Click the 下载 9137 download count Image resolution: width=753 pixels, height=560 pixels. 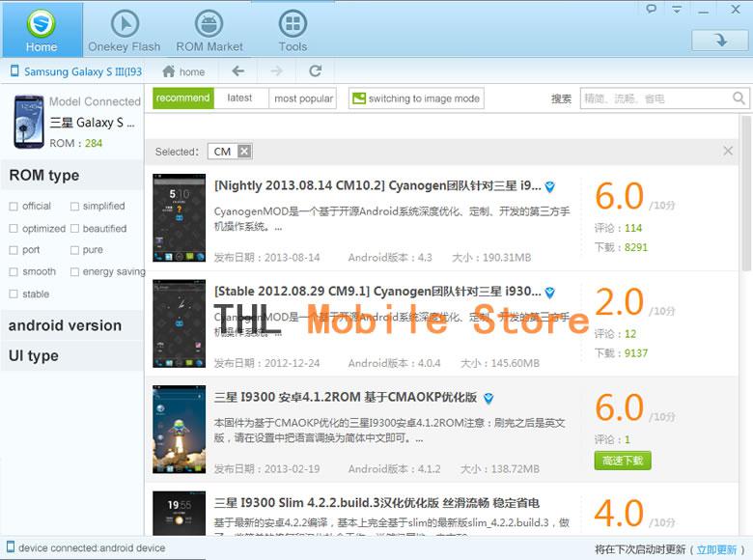coord(621,353)
